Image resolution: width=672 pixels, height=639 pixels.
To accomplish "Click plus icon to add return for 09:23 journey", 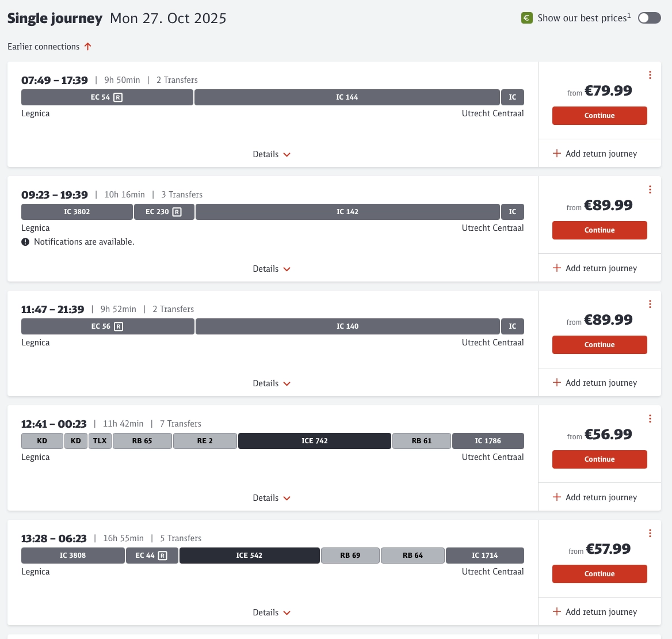I will tap(556, 268).
